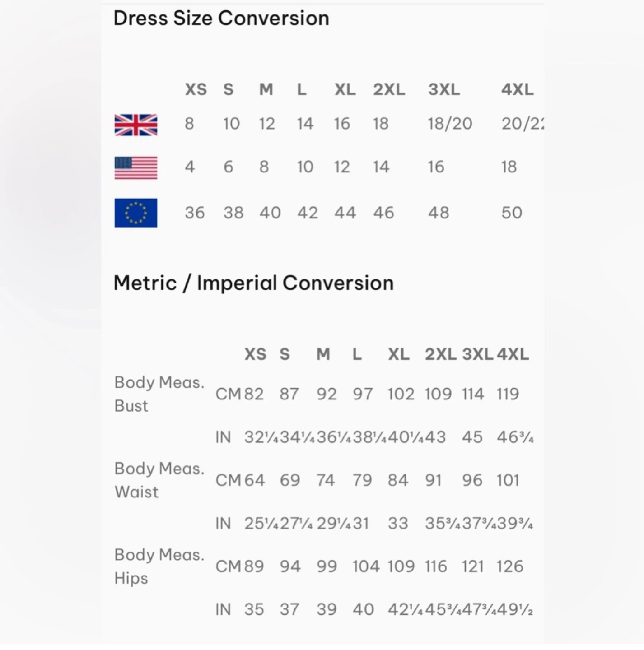Select the 3XL header in metric conversion table
The image size is (644, 650).
point(477,354)
